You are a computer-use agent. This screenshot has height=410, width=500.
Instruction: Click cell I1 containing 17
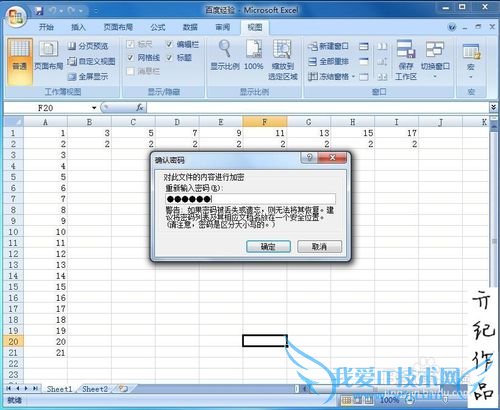click(396, 133)
